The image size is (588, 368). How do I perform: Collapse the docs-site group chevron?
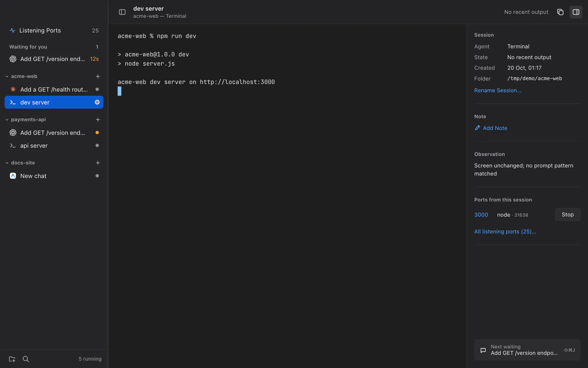tap(7, 163)
